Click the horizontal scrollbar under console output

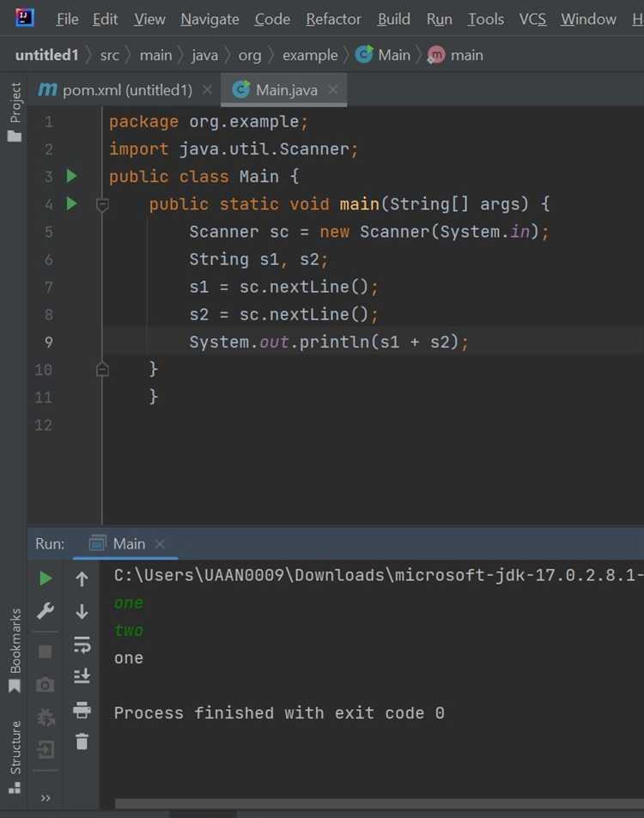378,804
